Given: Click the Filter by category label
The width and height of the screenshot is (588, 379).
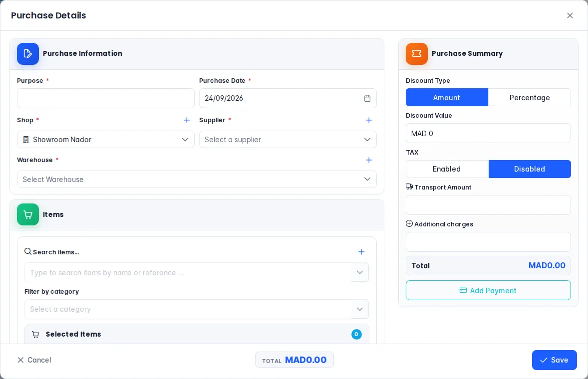Looking at the screenshot, I should coord(52,291).
